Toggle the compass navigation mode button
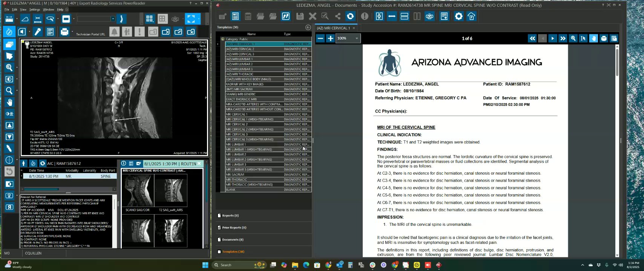644x271 pixels. pyautogui.click(x=9, y=32)
